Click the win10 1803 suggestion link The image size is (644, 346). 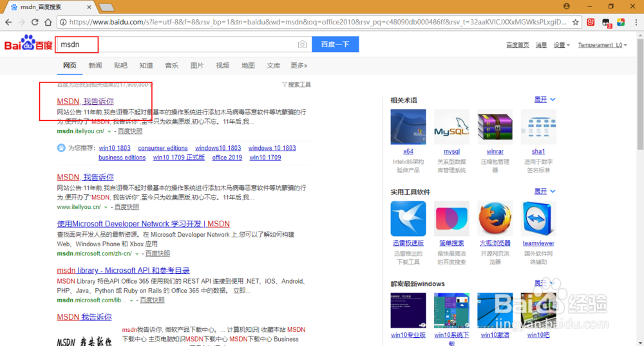pyautogui.click(x=115, y=148)
